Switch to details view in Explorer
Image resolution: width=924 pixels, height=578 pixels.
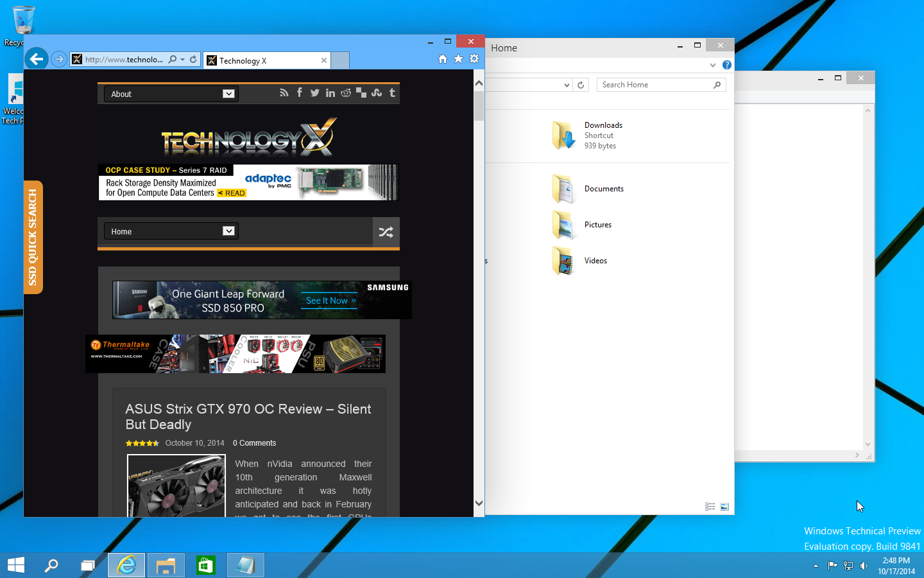[x=710, y=507]
